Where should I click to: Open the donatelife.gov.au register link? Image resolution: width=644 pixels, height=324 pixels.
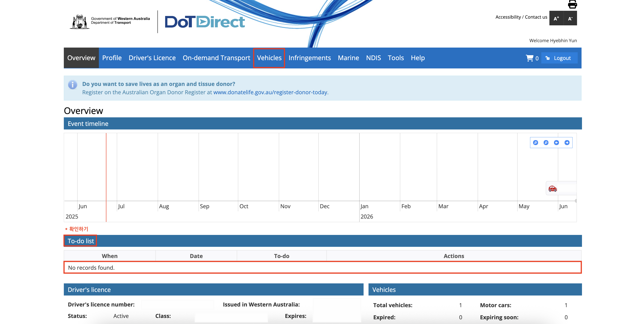point(270,92)
